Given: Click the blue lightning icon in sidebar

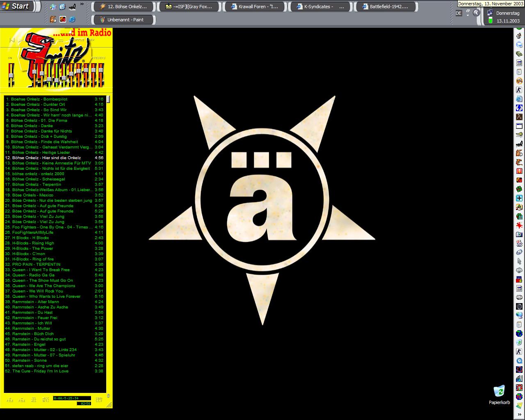Looking at the screenshot, I should point(519,108).
